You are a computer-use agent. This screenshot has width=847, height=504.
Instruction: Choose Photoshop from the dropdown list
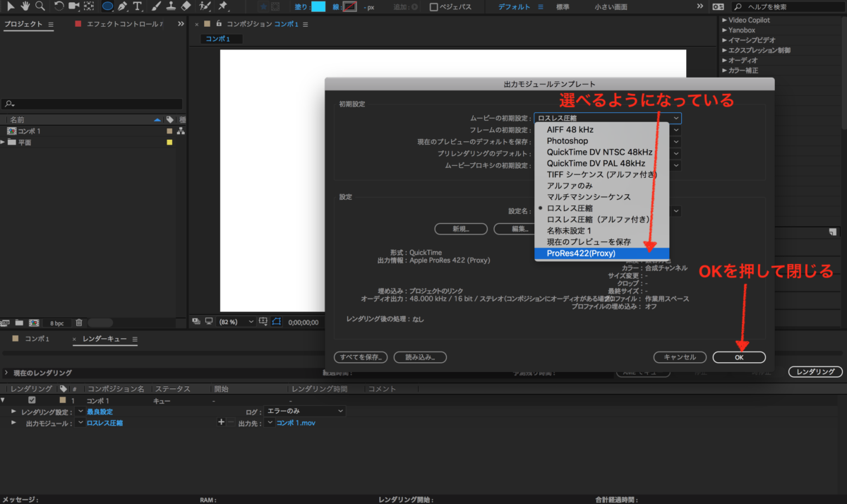[x=602, y=140]
